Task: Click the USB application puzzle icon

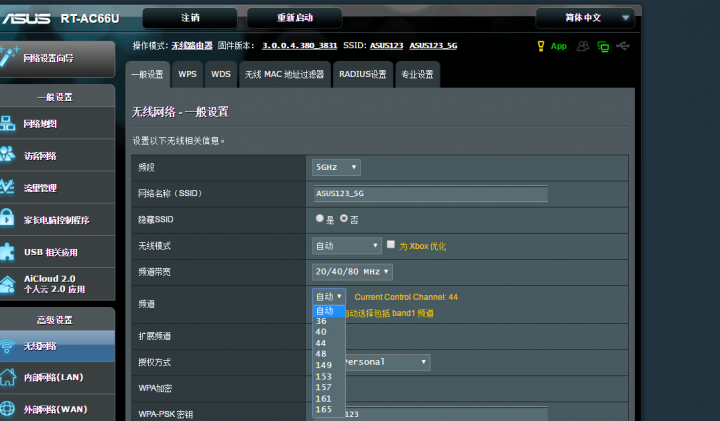Action: (7, 252)
